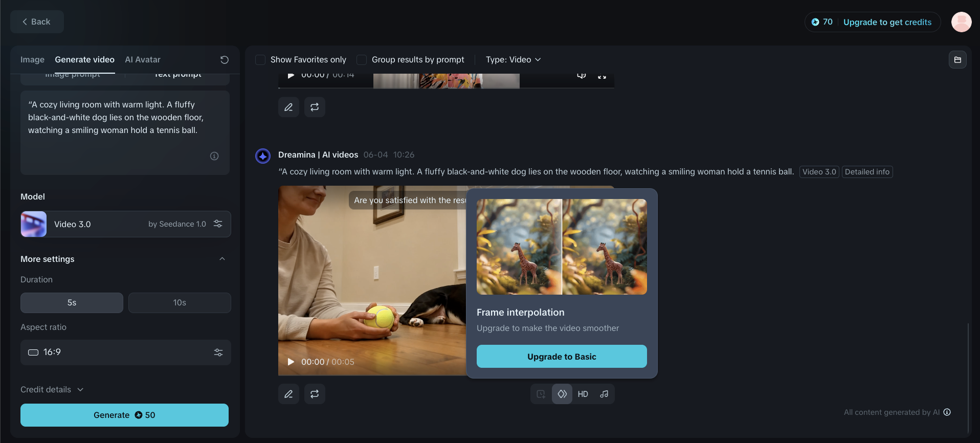Switch to the Image tab
Viewport: 980px width, 443px height.
[x=32, y=60]
